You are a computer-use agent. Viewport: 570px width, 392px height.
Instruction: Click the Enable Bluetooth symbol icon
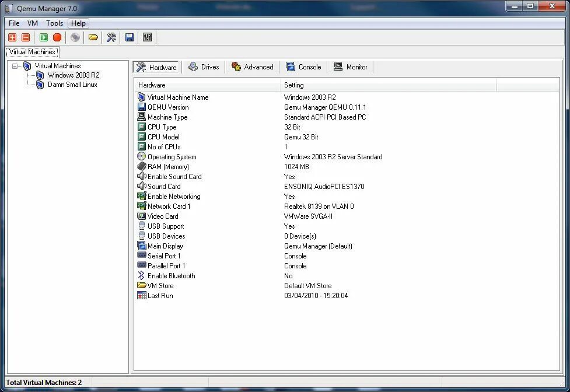pos(141,275)
